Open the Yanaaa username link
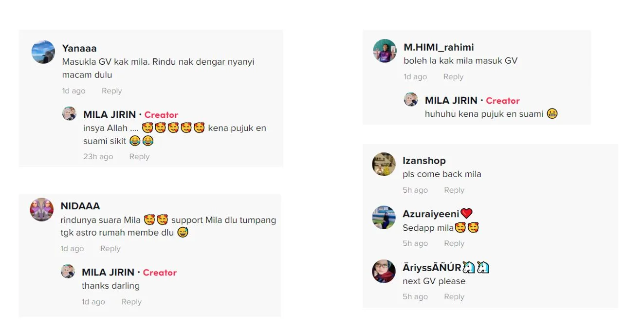The height and width of the screenshot is (330, 644). [x=79, y=48]
